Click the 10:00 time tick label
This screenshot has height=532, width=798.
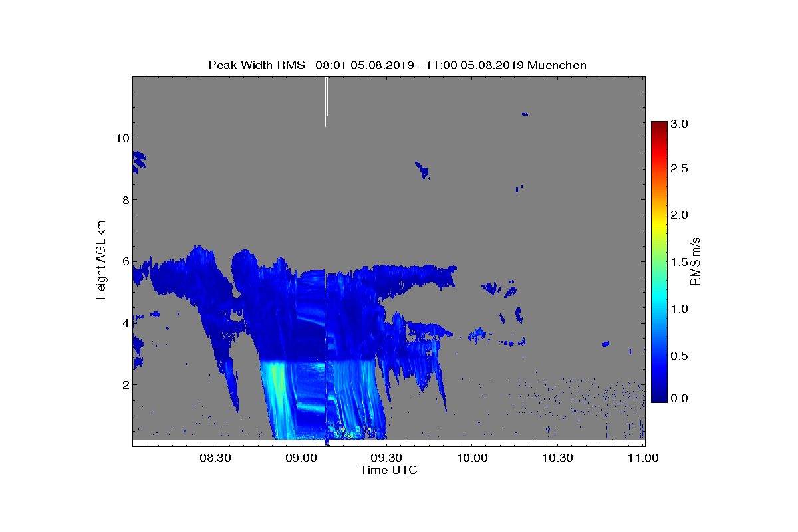pyautogui.click(x=471, y=458)
